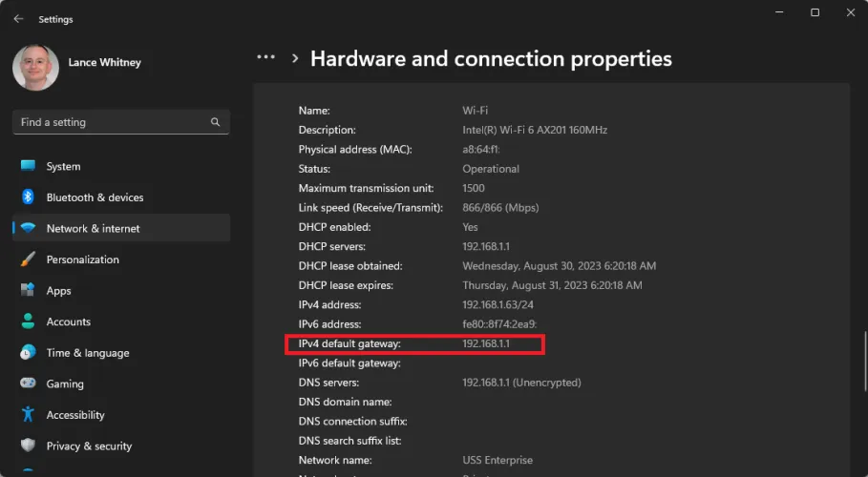Click the Accounts person icon
Screen dimensions: 868x477
coord(28,321)
